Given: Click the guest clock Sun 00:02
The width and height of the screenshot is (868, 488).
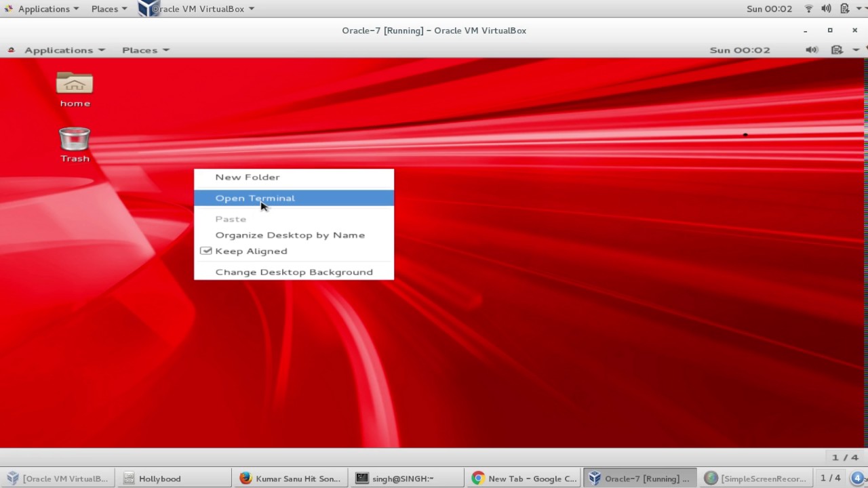Looking at the screenshot, I should (x=740, y=50).
